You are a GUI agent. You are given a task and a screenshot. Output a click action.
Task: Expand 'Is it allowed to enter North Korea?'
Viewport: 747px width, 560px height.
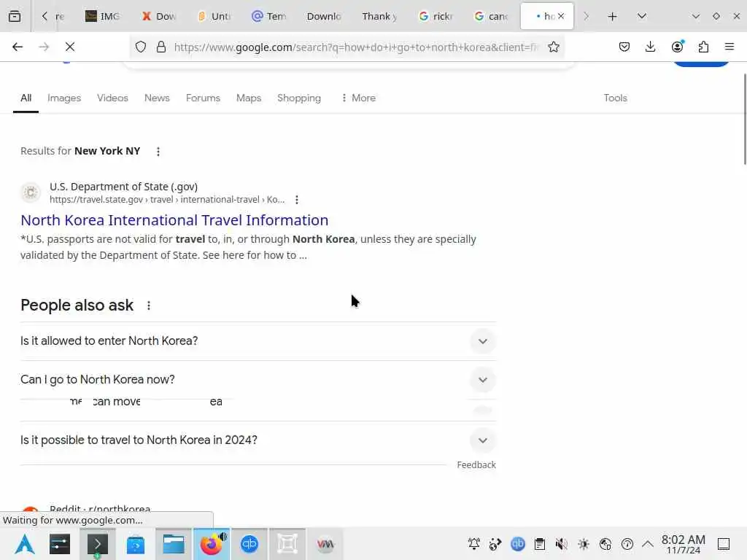258,341
